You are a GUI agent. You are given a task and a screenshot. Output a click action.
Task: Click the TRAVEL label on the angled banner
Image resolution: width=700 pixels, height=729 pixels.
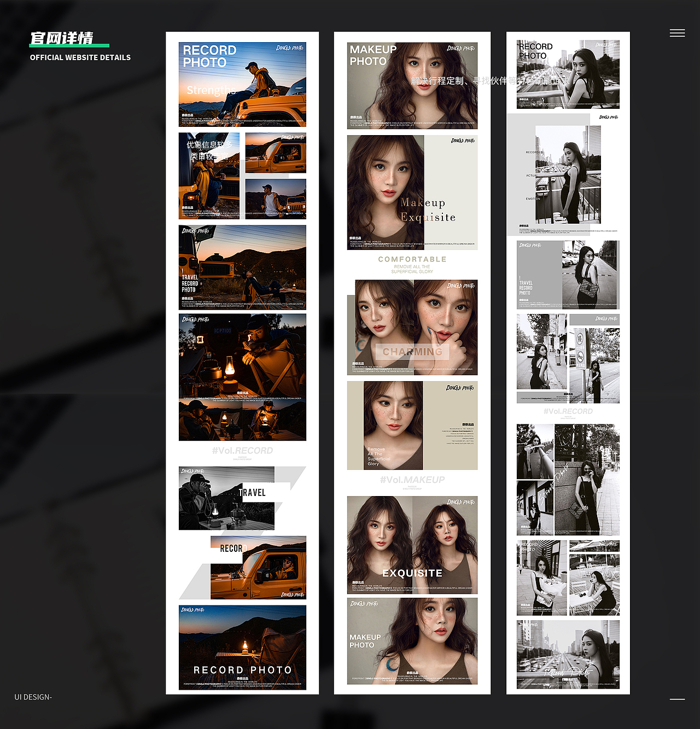point(252,493)
